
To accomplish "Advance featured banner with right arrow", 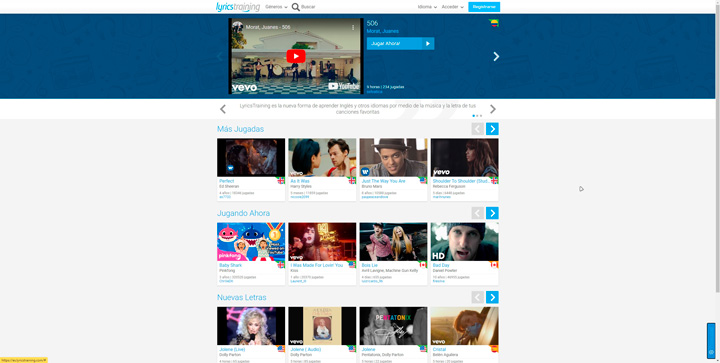I will click(x=496, y=56).
